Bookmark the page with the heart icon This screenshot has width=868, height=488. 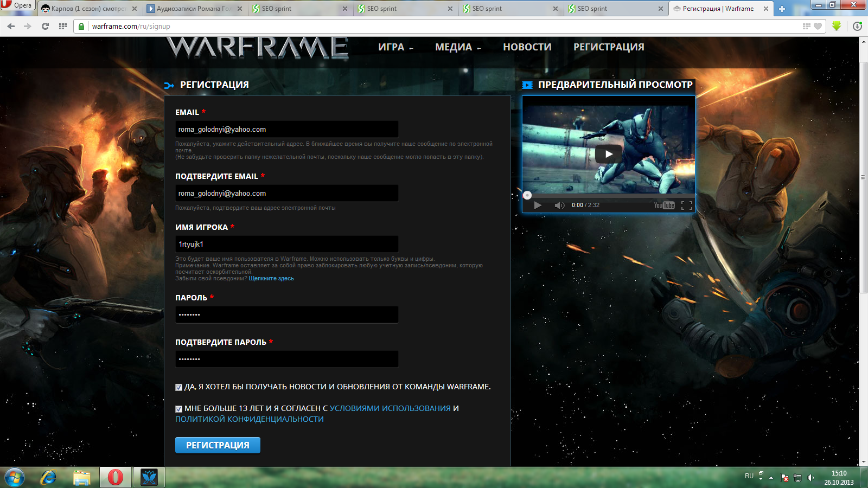point(818,26)
